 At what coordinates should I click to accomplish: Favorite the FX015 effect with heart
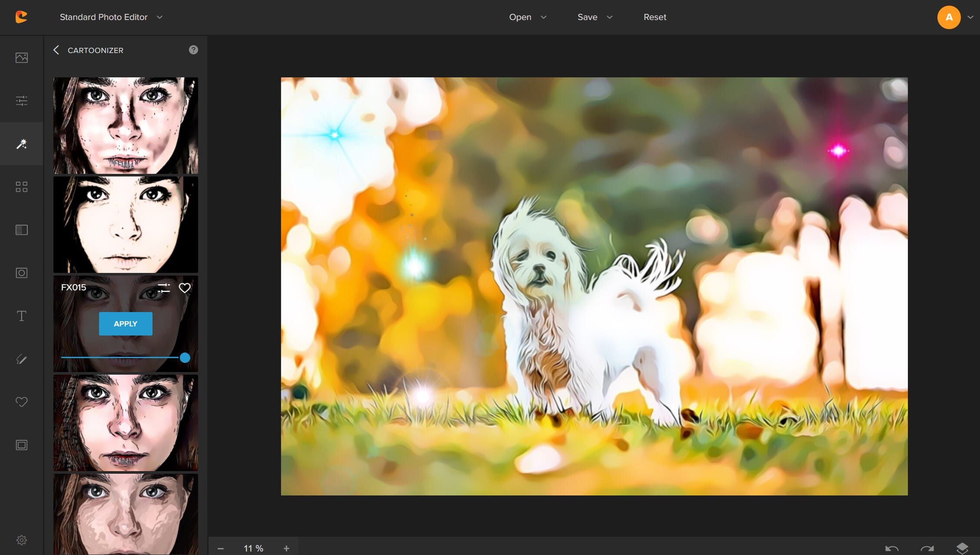click(185, 288)
